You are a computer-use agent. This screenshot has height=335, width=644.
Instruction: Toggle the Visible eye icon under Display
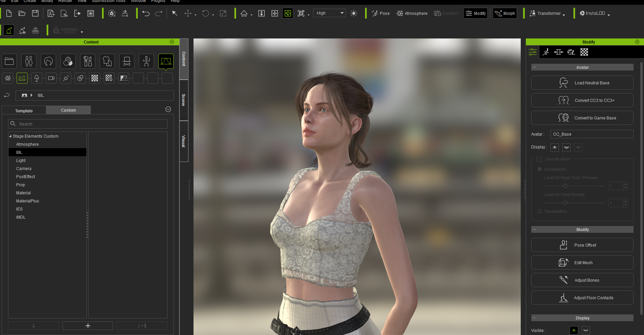pos(574,330)
